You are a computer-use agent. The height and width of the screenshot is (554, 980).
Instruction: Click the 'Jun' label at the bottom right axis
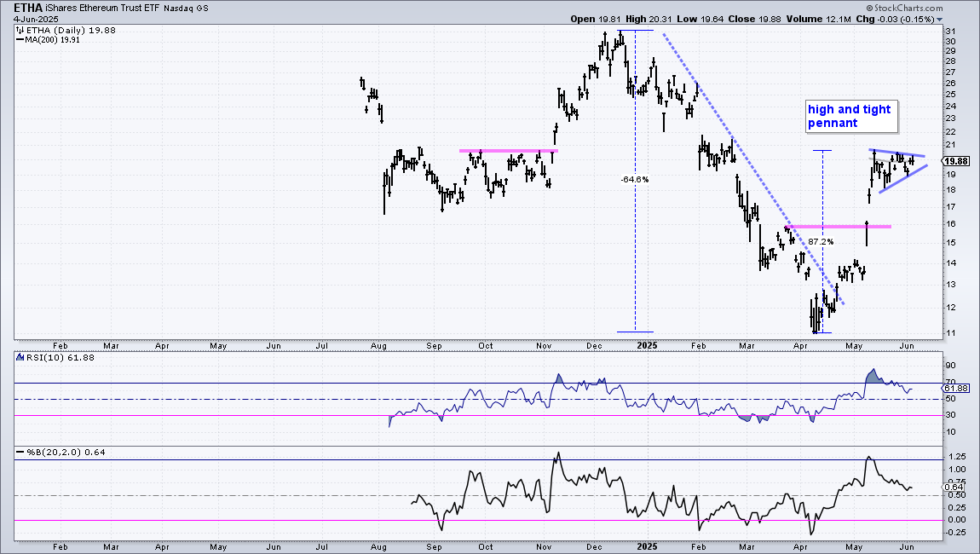click(907, 546)
